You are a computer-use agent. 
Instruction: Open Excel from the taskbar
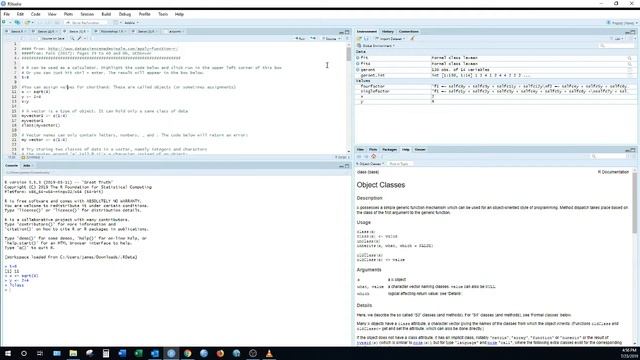pos(138,353)
